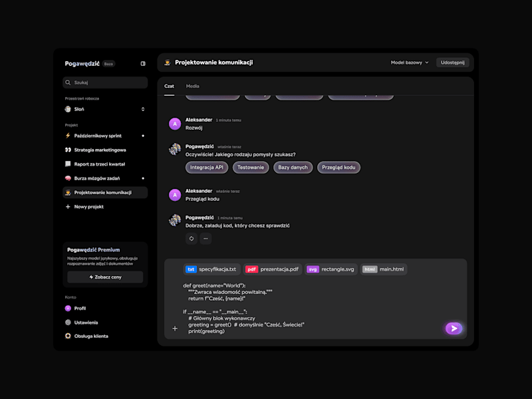Choose the Przegląd kodu suggestion chip
The width and height of the screenshot is (532, 399).
click(338, 168)
